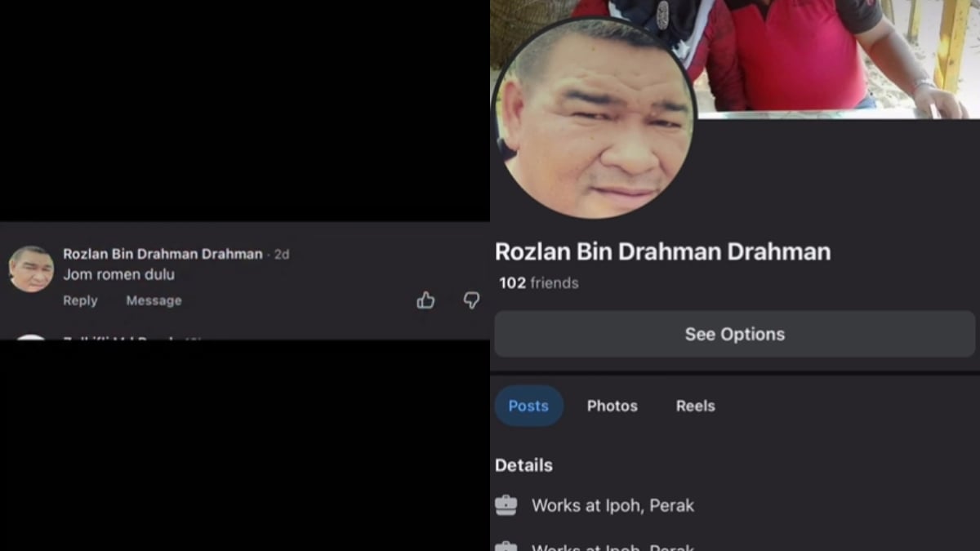View the large circular profile picture
Viewport: 980px width, 551px height.
click(x=595, y=118)
